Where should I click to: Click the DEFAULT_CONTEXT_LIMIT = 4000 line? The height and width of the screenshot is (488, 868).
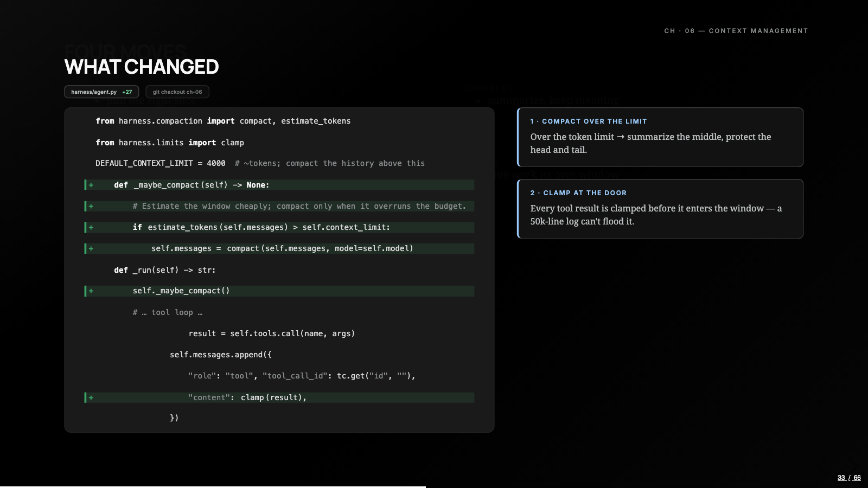[x=260, y=163]
